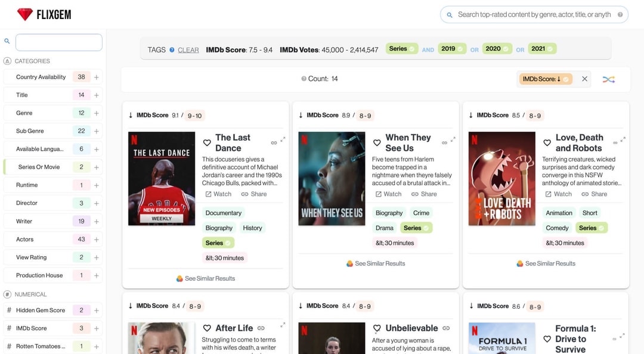Open Rotten Tomatoes numerical filter row
Viewport: 644px width, 354px height.
coord(53,346)
